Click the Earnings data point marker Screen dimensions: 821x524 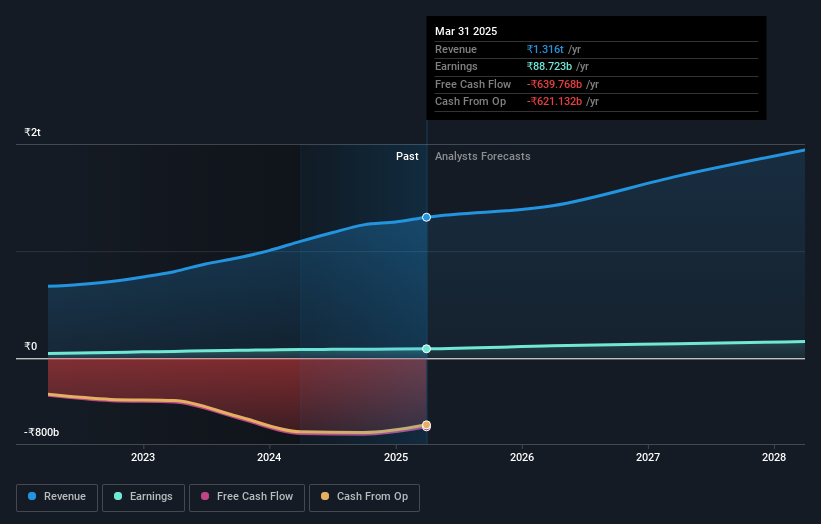pos(426,349)
